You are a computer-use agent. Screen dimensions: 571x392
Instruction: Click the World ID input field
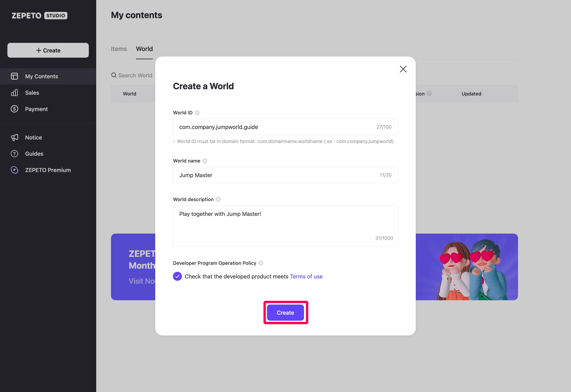tap(285, 127)
